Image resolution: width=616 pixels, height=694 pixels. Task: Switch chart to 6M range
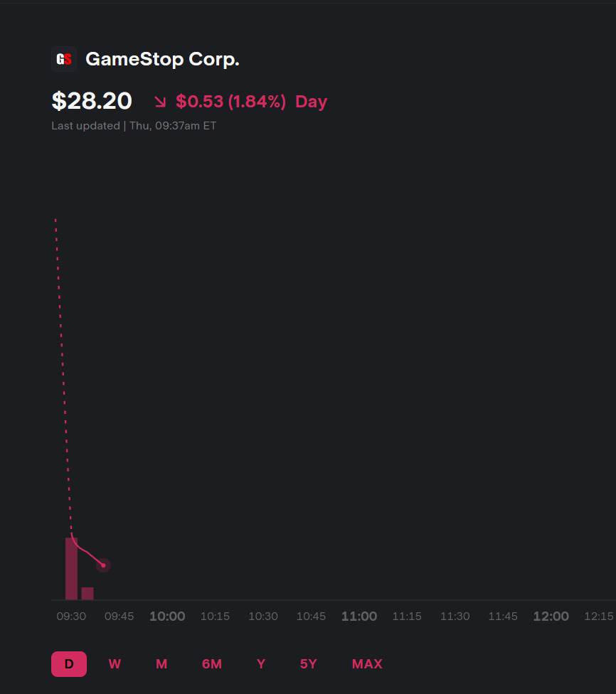pos(212,664)
